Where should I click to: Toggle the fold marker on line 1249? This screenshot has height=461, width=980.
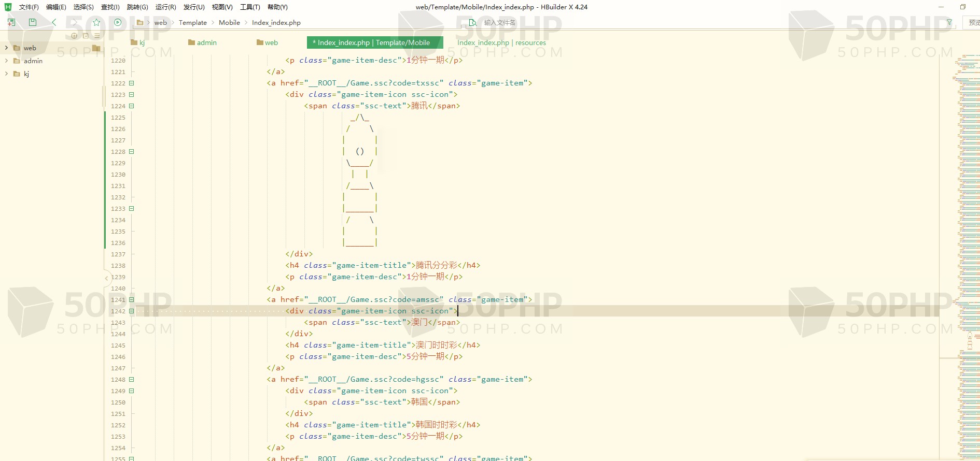132,391
